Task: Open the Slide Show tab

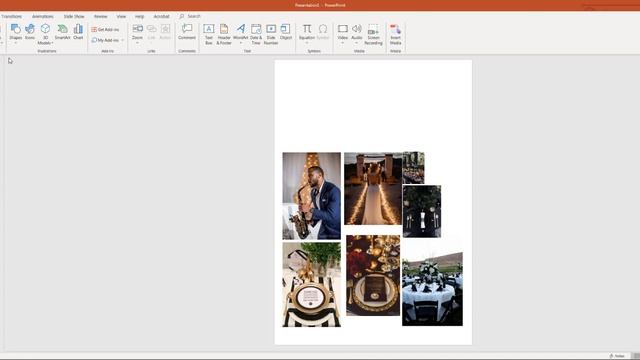Action: click(74, 16)
